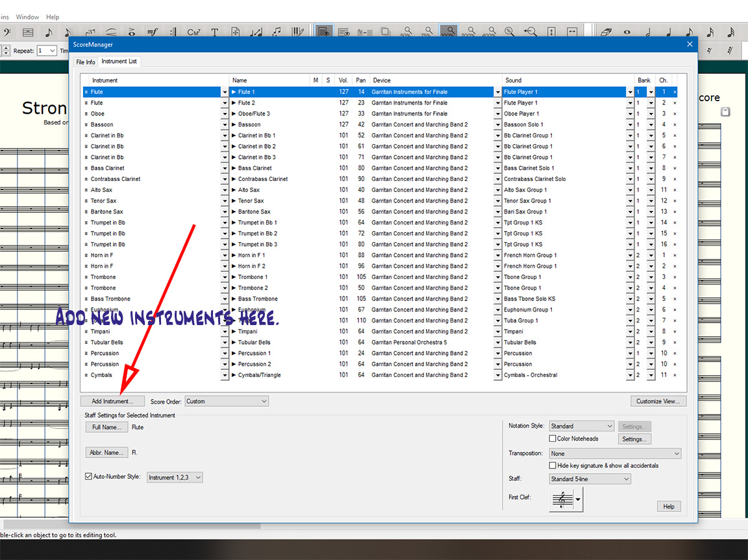Expand the Bassoon name row triangle

tap(234, 125)
